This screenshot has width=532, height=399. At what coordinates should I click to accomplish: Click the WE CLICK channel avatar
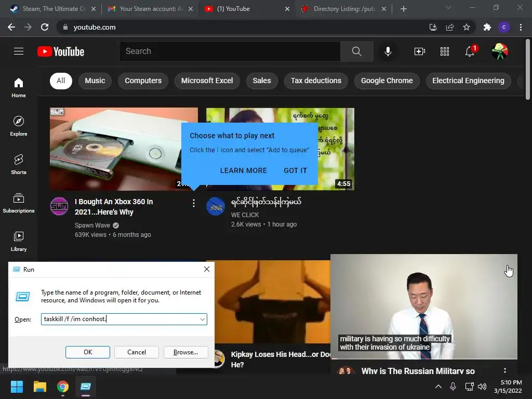(216, 206)
